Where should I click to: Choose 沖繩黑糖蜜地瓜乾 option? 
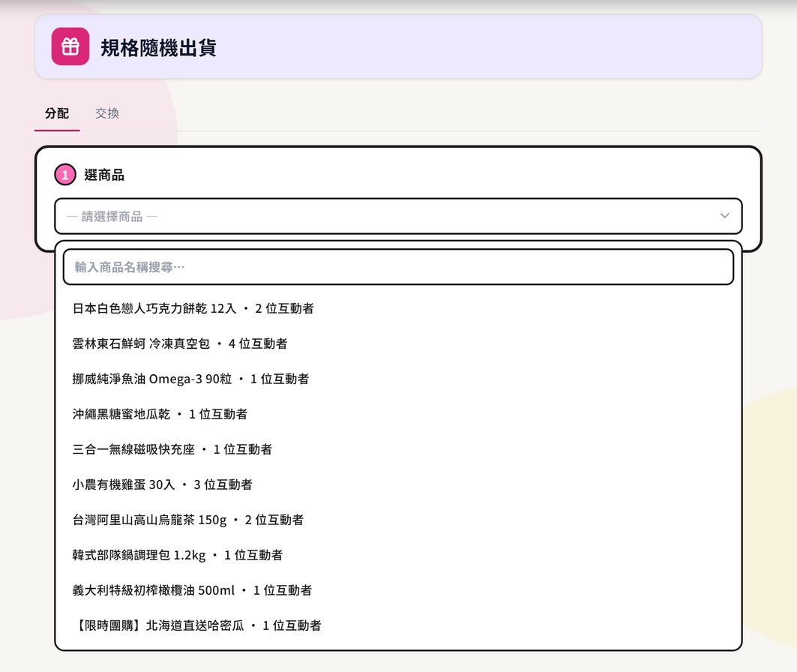coord(398,414)
